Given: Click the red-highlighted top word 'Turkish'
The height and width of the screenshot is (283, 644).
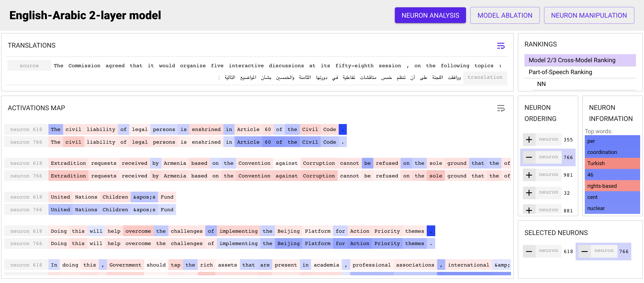Looking at the screenshot, I should click(612, 163).
